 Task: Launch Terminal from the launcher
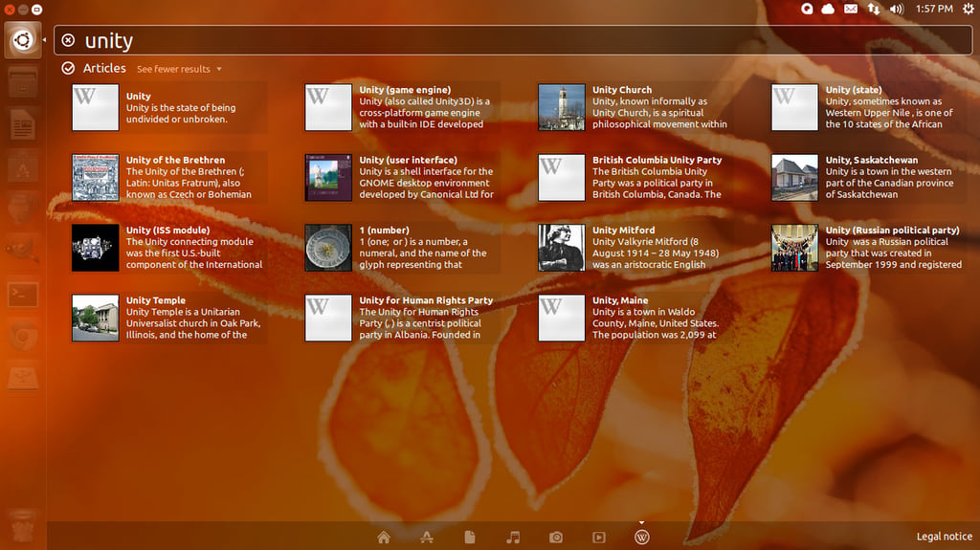coord(23,295)
